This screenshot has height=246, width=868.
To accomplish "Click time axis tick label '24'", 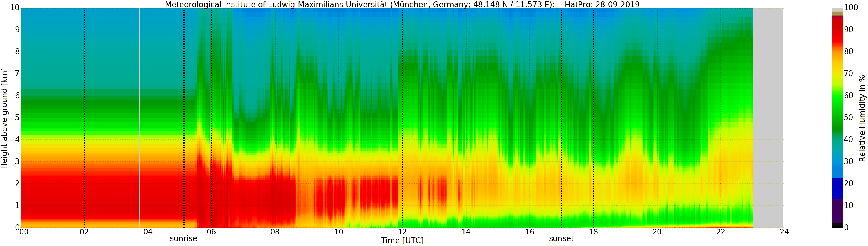I will pyautogui.click(x=784, y=232).
